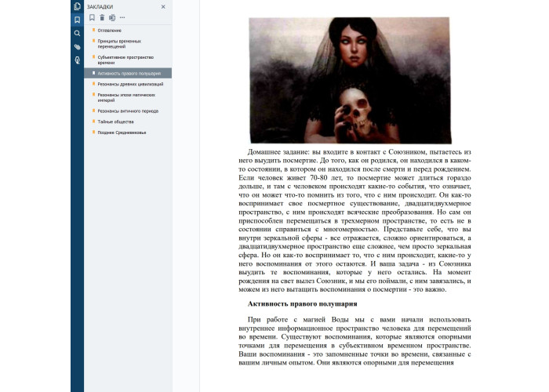This screenshot has width=549, height=392.
Task: Select the Тайные общества bookmark
Action: [x=115, y=122]
